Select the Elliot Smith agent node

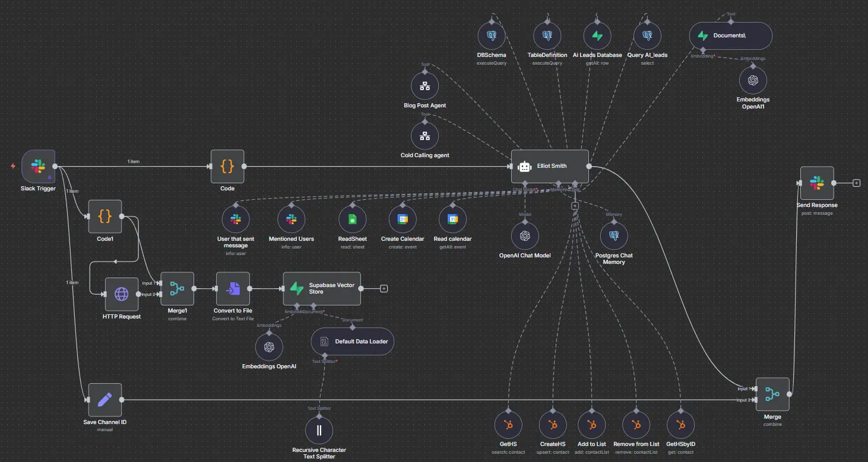tap(550, 167)
